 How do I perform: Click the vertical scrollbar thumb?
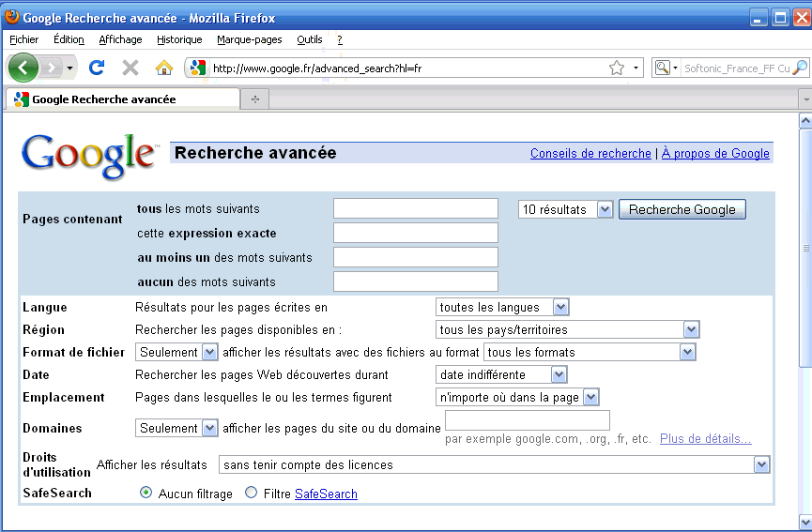pos(805,248)
